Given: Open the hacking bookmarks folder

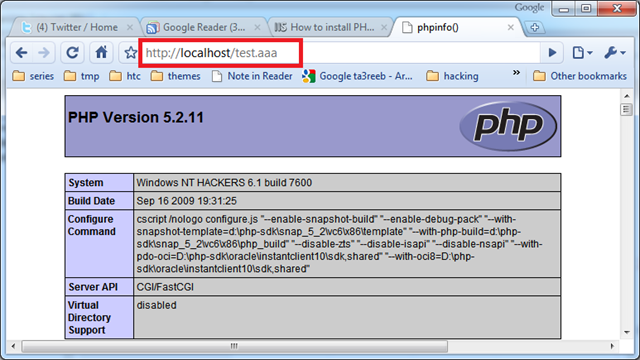Looking at the screenshot, I should point(452,76).
